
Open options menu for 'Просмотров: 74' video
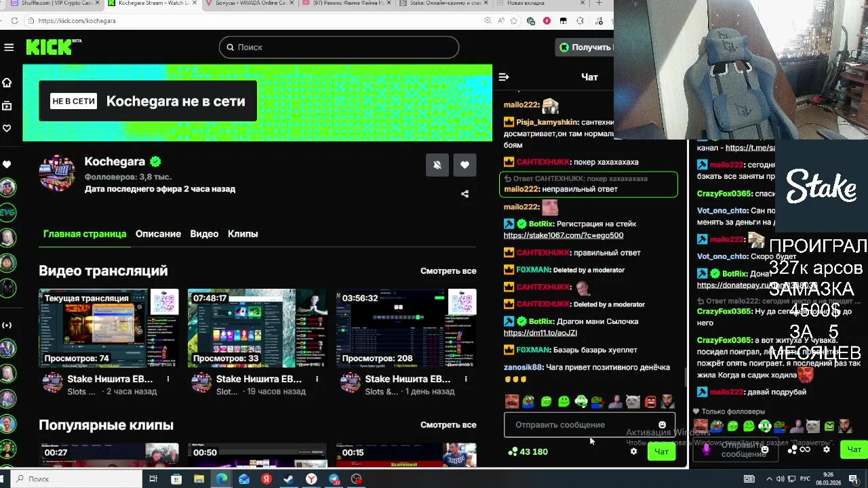coord(168,379)
